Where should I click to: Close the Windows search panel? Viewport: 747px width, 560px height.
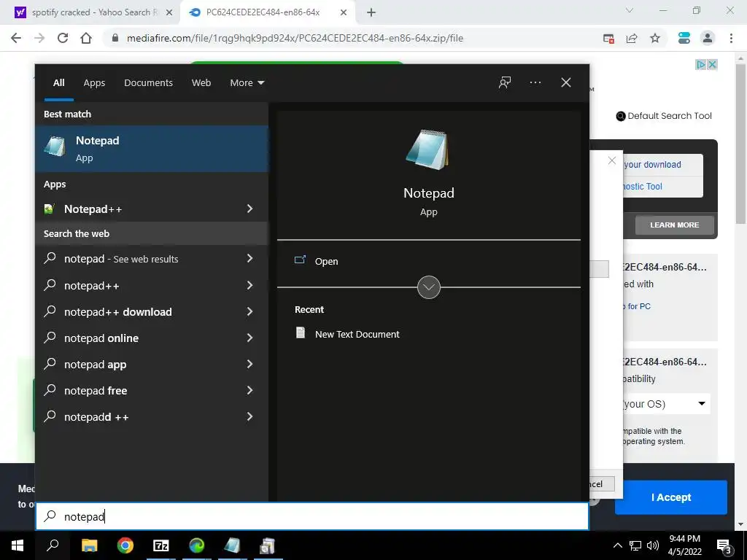(566, 82)
